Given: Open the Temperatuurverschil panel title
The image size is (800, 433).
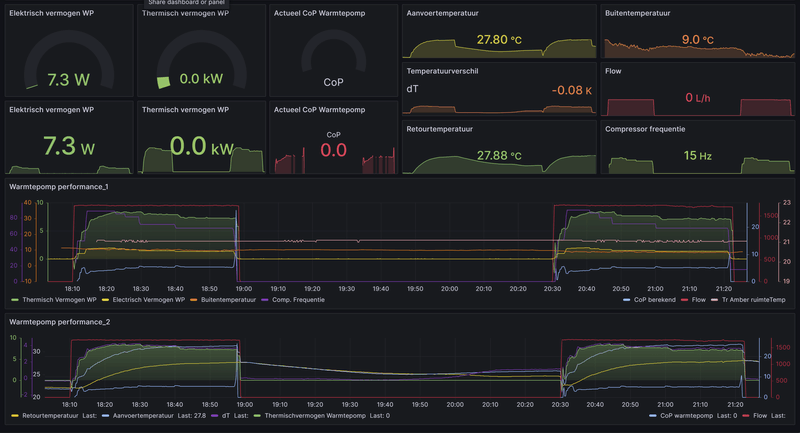Looking at the screenshot, I should 442,71.
